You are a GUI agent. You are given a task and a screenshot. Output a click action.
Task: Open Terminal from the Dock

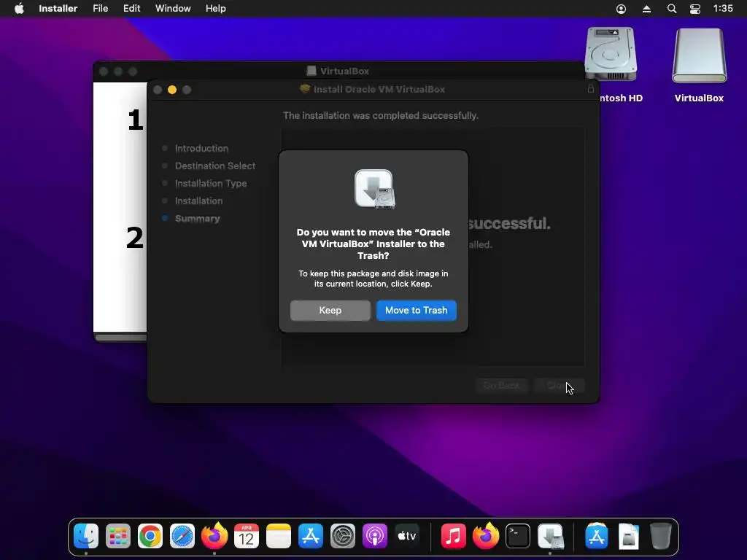(x=518, y=536)
